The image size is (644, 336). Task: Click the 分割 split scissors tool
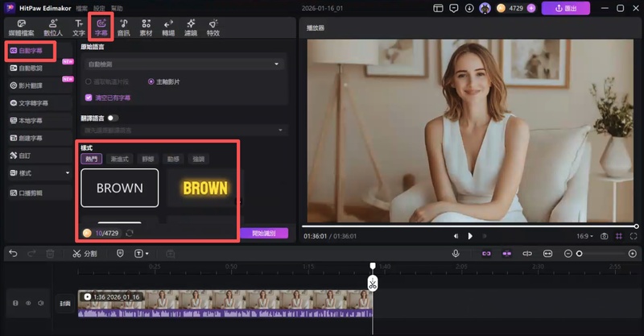pos(84,253)
